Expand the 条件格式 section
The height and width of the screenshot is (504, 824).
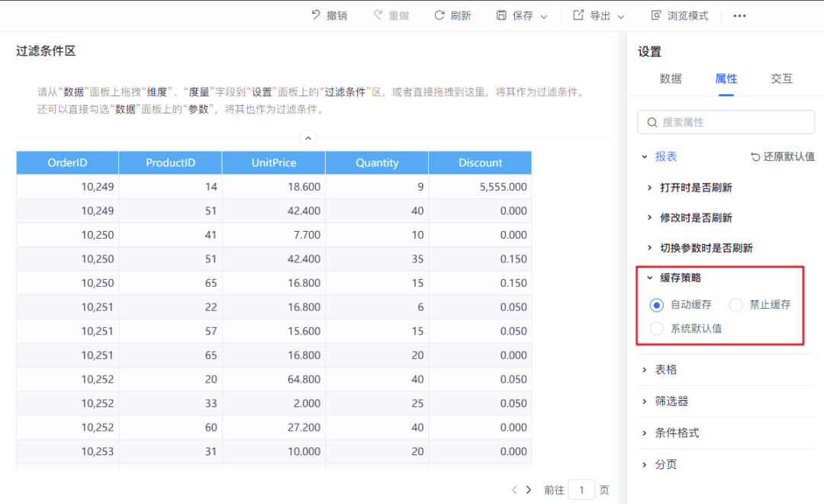644,433
